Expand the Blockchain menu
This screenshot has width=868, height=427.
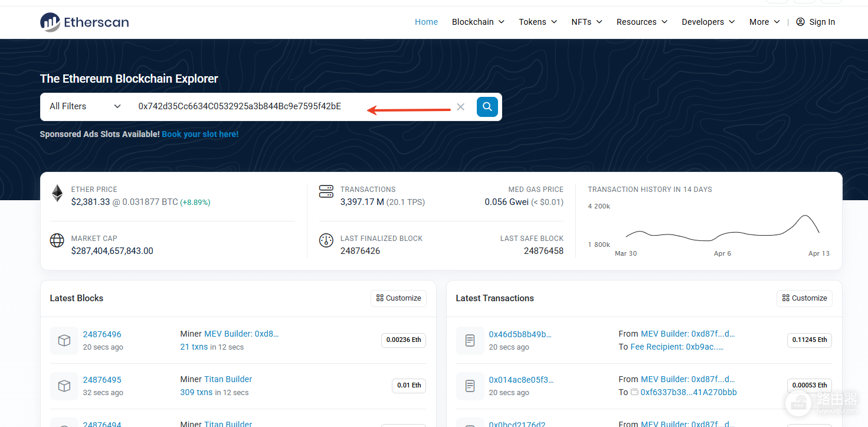pyautogui.click(x=478, y=22)
